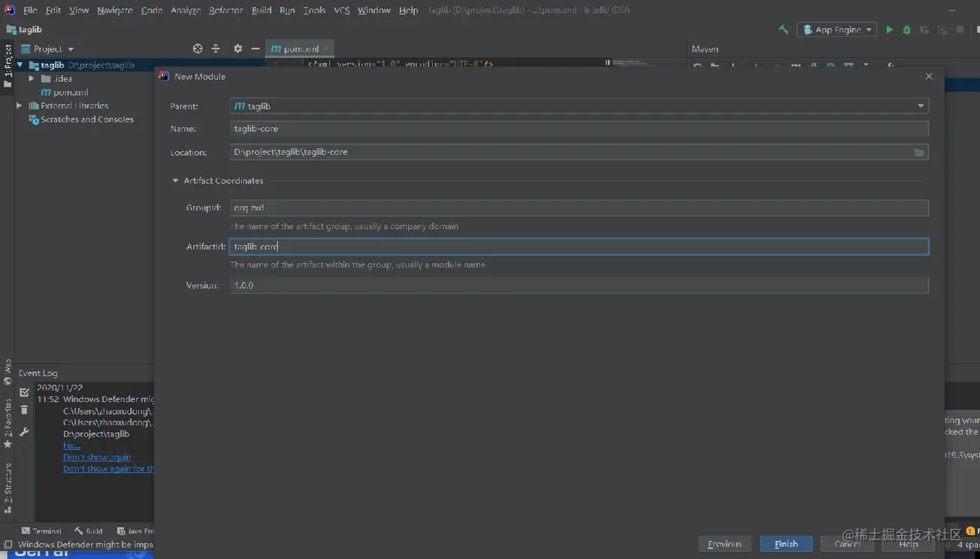Viewport: 980px width, 559px height.
Task: Open the Web side tab
Action: [x=8, y=373]
